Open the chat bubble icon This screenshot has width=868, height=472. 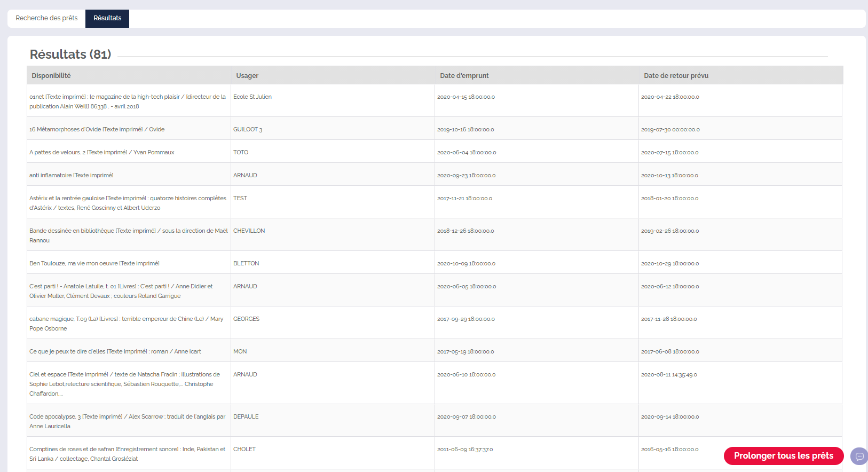(859, 457)
